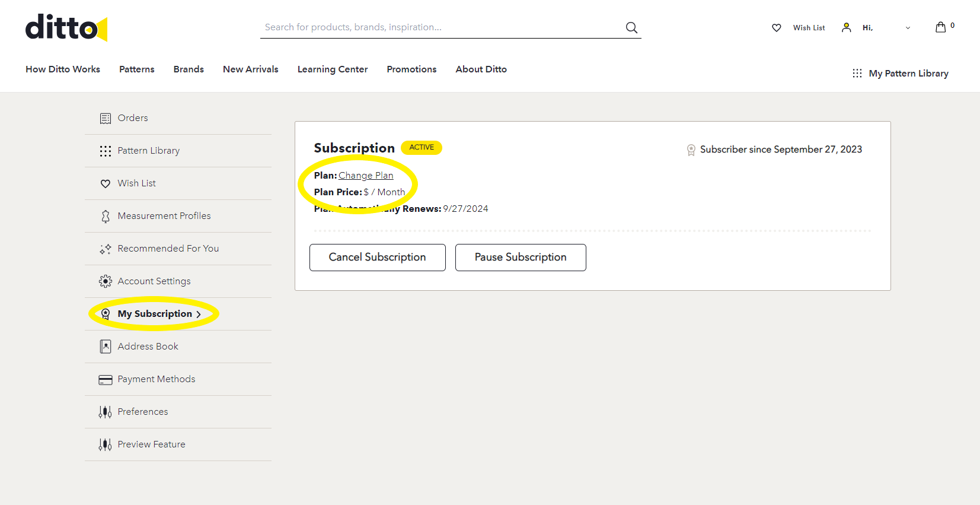Open the Patterns navigation menu
Viewport: 980px width, 505px height.
[x=136, y=69]
